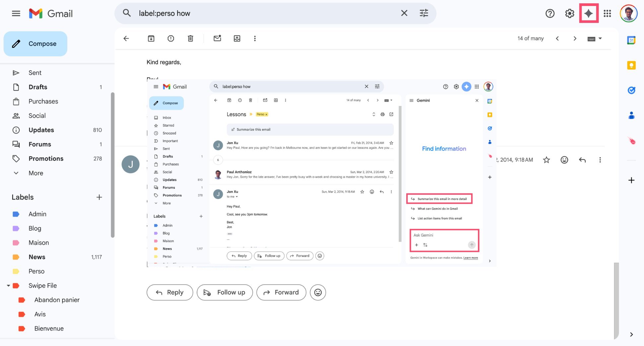This screenshot has height=346, width=644.
Task: Click the embedded Gmail screenshot image
Action: point(322,173)
